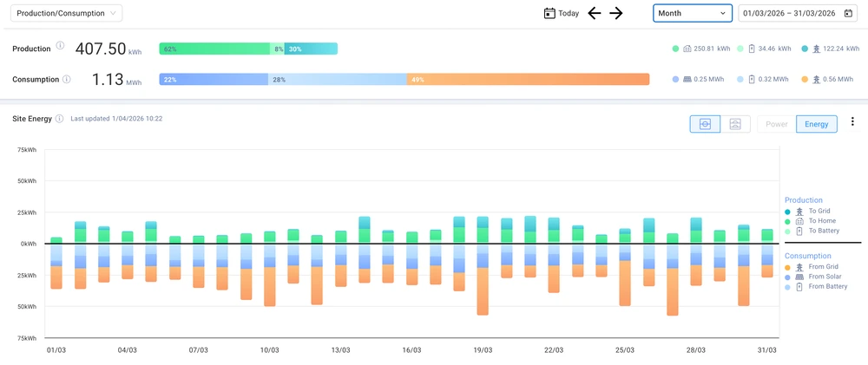The image size is (868, 365).
Task: Click the Consumption info icon
Action: [x=67, y=79]
